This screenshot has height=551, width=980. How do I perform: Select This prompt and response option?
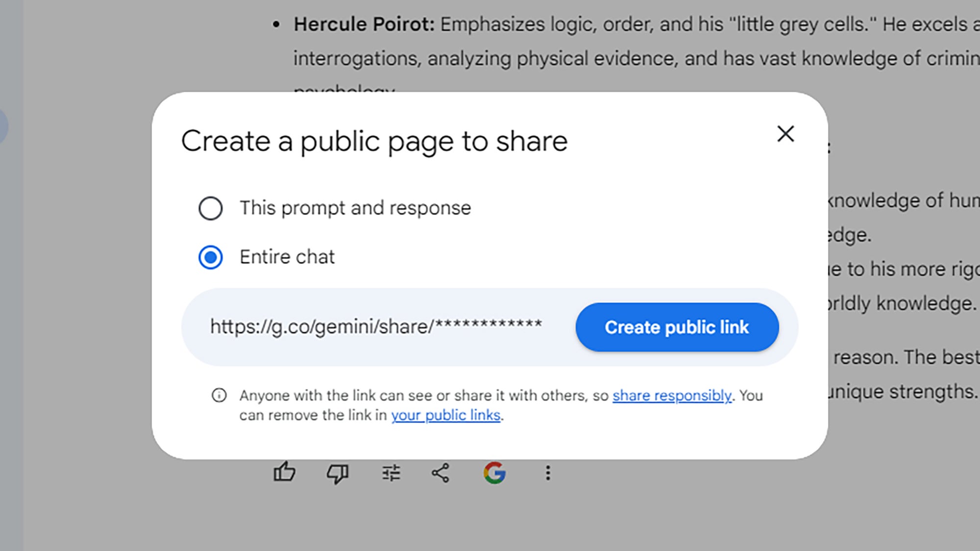click(211, 208)
